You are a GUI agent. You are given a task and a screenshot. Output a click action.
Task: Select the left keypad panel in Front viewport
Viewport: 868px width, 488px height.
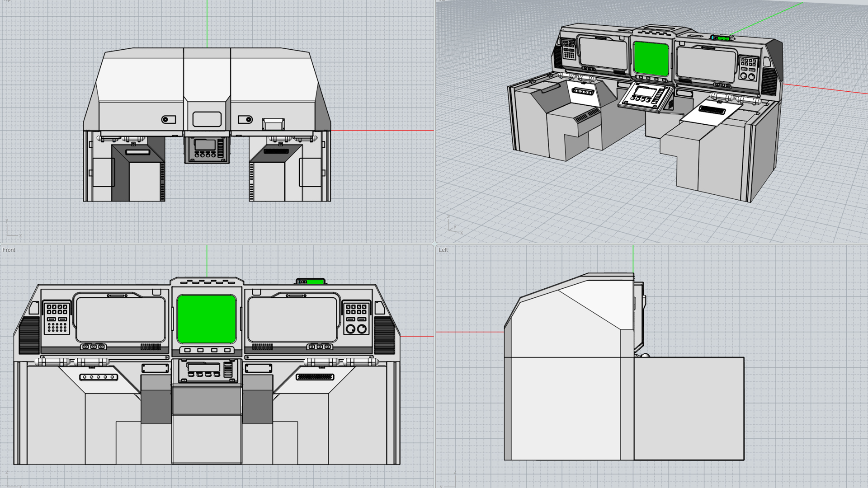coord(57,318)
